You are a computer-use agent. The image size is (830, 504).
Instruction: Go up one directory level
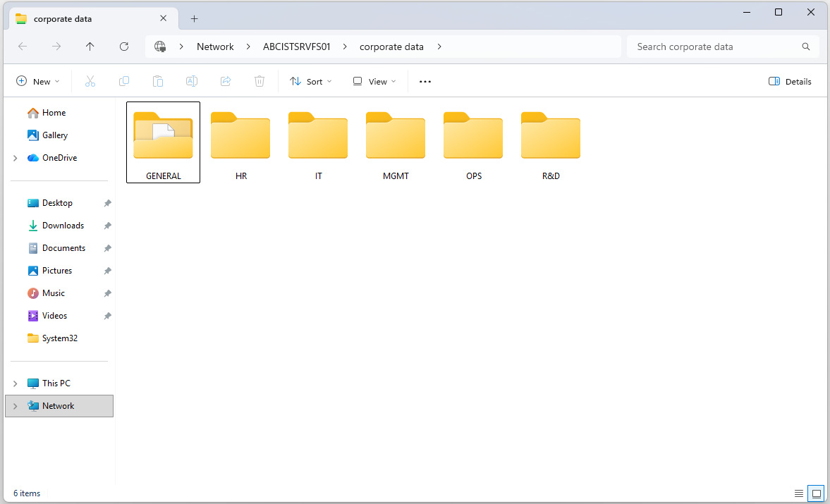click(x=90, y=47)
